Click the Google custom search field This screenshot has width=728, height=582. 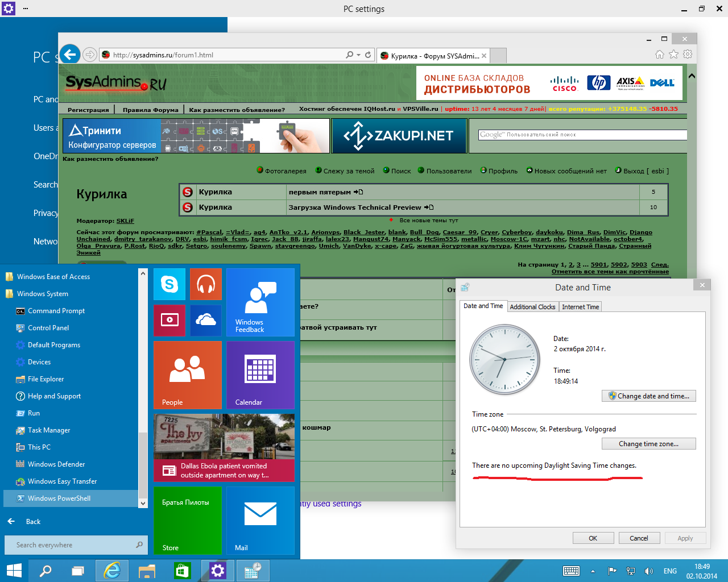582,135
